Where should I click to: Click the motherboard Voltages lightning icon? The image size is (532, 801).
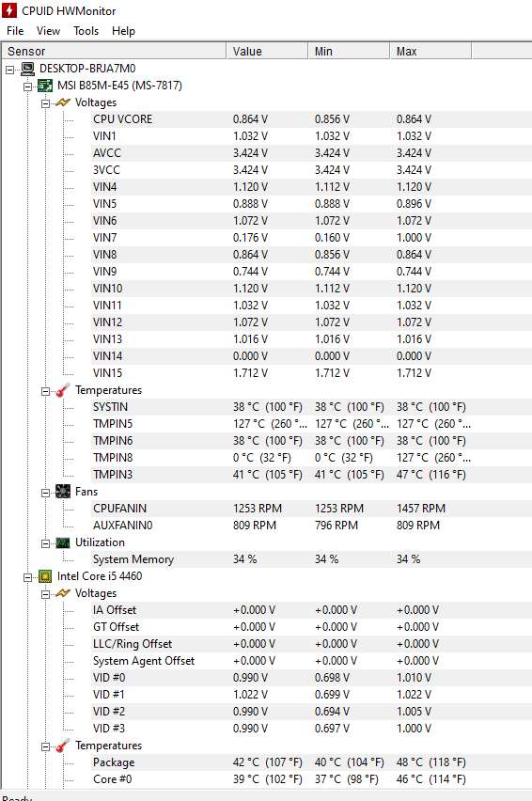(63, 102)
